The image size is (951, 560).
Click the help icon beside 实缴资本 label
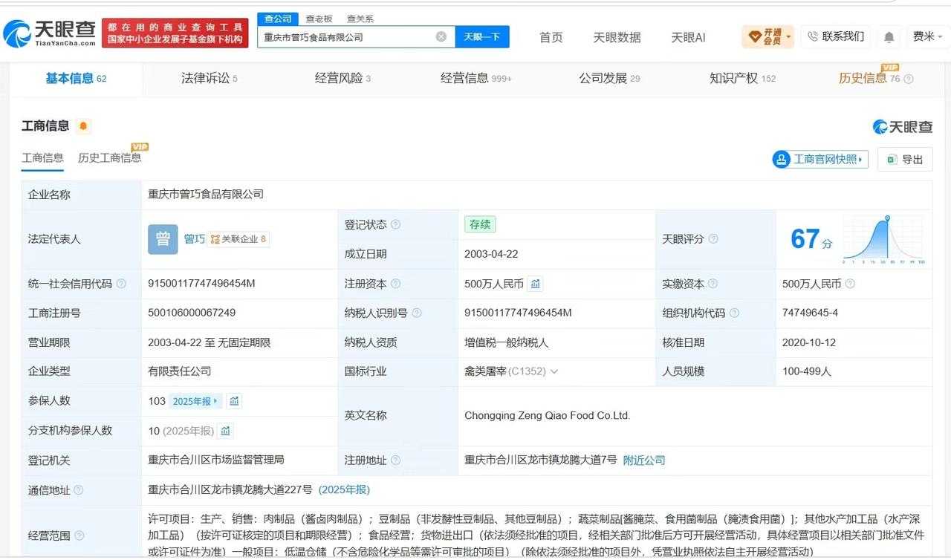tap(713, 284)
